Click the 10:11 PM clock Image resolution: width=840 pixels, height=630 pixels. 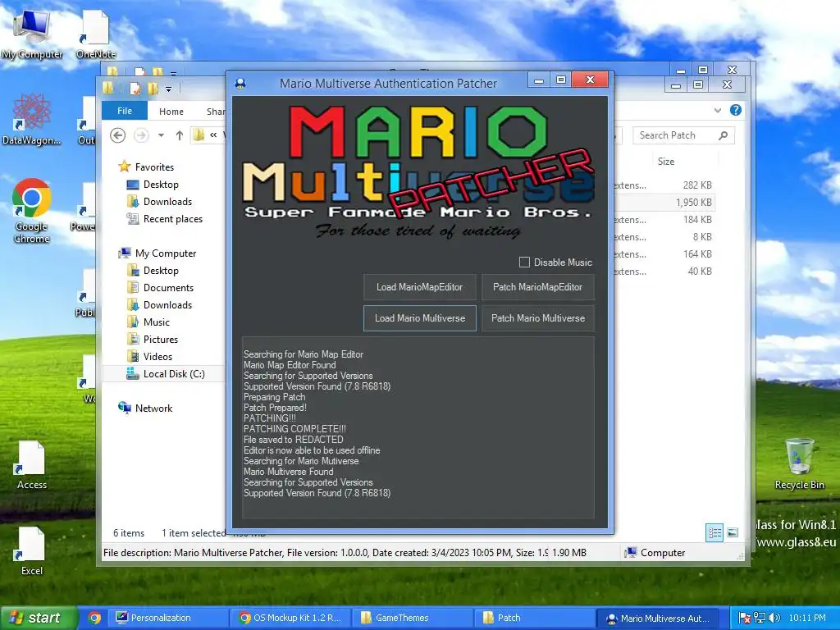(x=807, y=618)
